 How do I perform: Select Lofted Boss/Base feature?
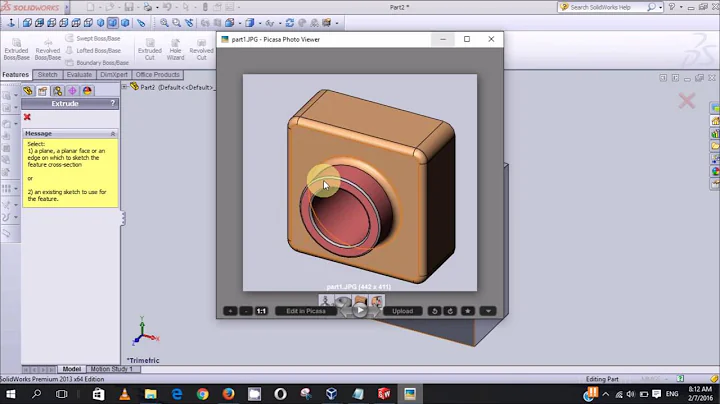click(93, 50)
